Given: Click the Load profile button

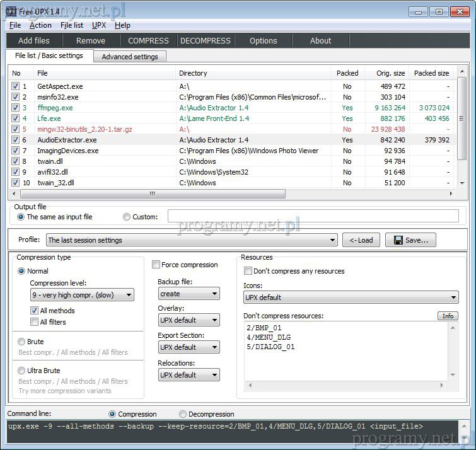Looking at the screenshot, I should (361, 240).
